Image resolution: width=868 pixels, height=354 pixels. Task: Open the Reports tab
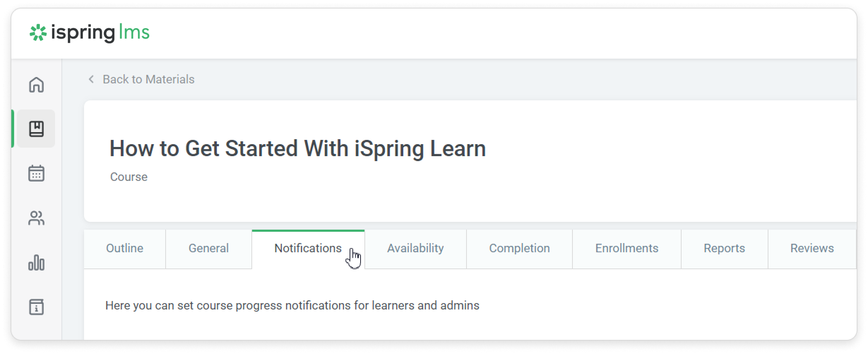[724, 248]
